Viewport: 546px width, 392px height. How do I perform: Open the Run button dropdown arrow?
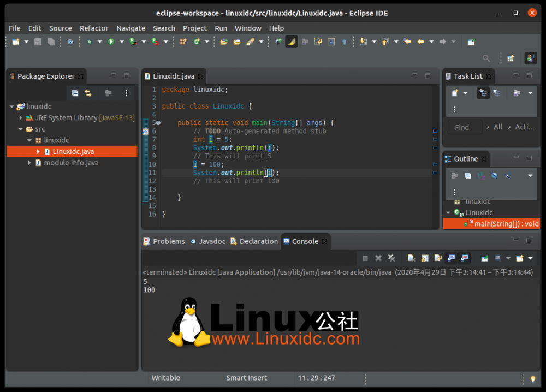(x=121, y=42)
